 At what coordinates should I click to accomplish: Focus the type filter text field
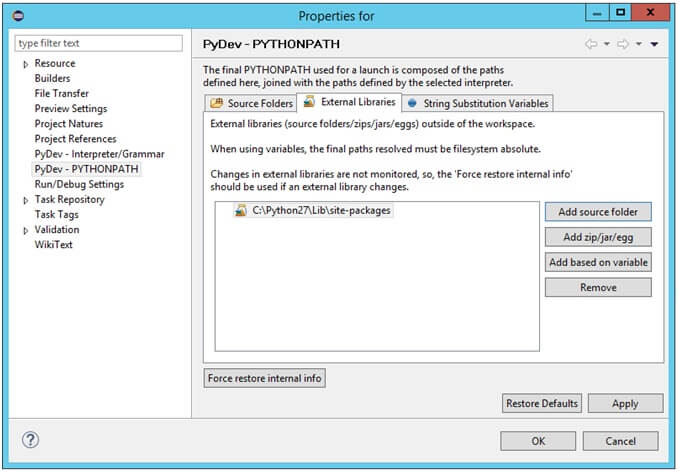[99, 43]
